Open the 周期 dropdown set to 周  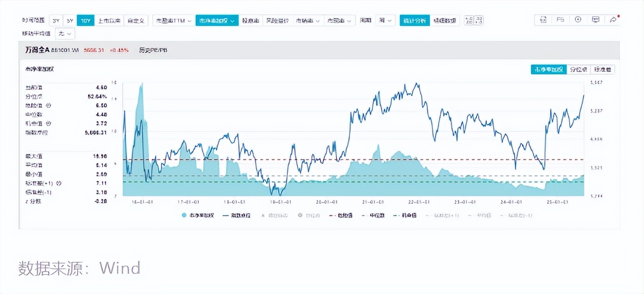coord(385,20)
